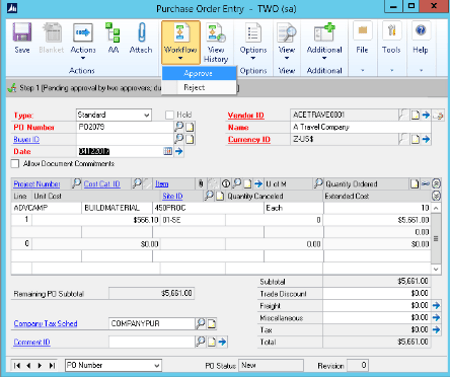Collapse line detail with up chevron

[x=436, y=183]
